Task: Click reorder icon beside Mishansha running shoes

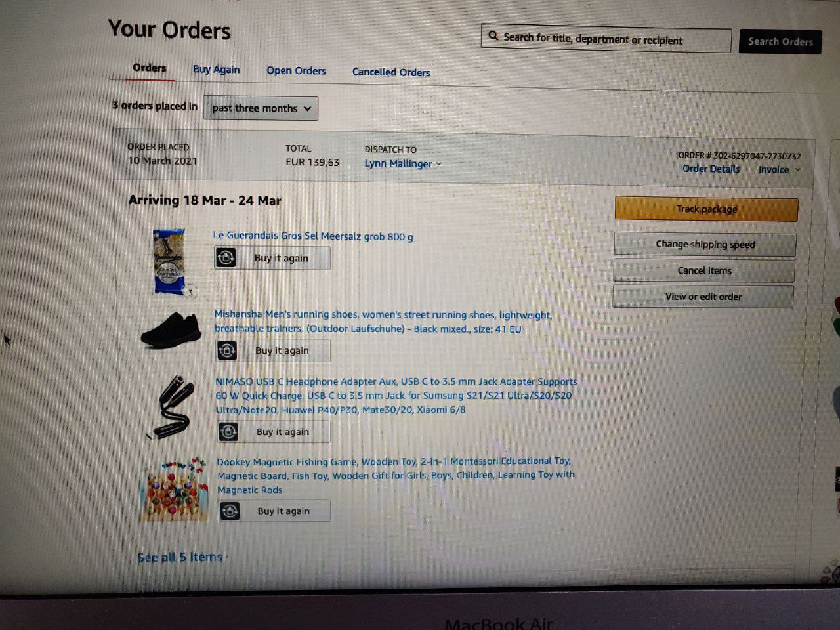Action: pyautogui.click(x=227, y=350)
